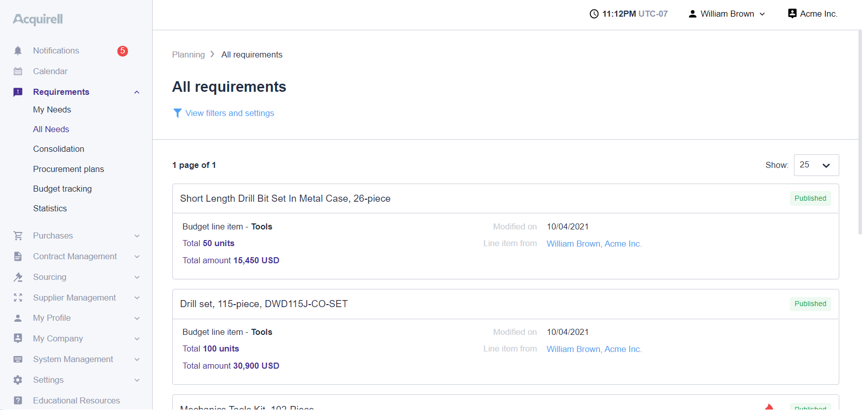Click the Notifications bell icon
The image size is (868, 410).
18,50
